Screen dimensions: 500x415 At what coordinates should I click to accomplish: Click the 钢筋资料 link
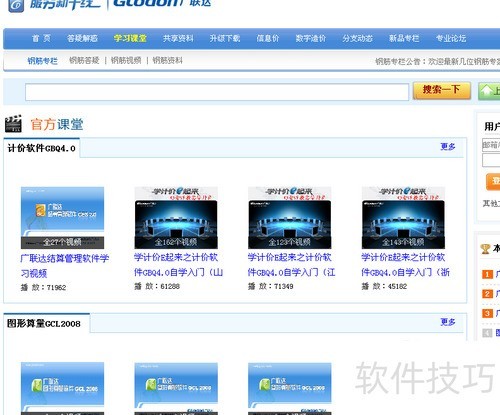(167, 60)
